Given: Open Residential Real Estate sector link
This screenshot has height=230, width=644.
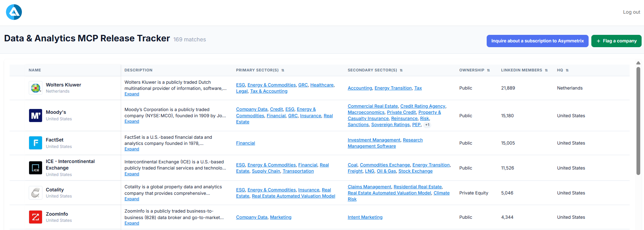Looking at the screenshot, I should coord(418,187).
